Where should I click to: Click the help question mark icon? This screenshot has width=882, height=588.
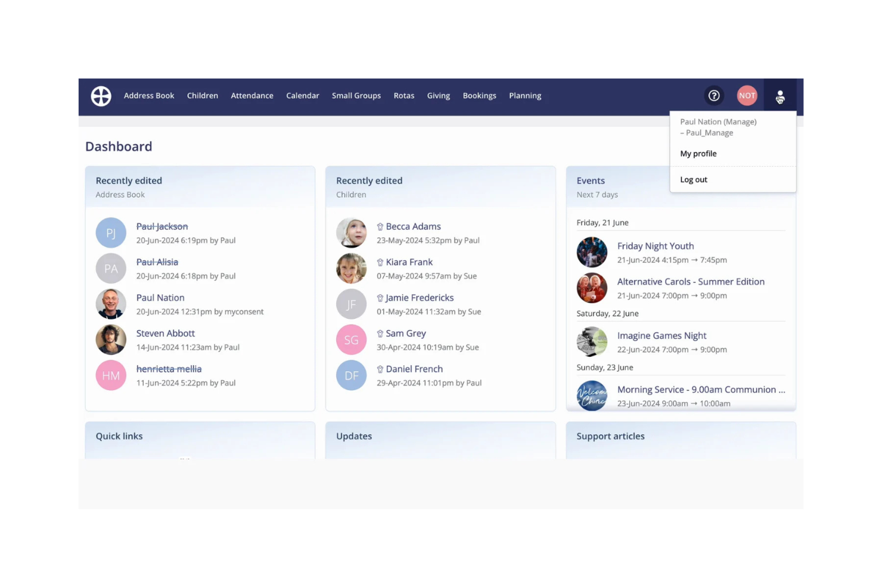pos(714,95)
